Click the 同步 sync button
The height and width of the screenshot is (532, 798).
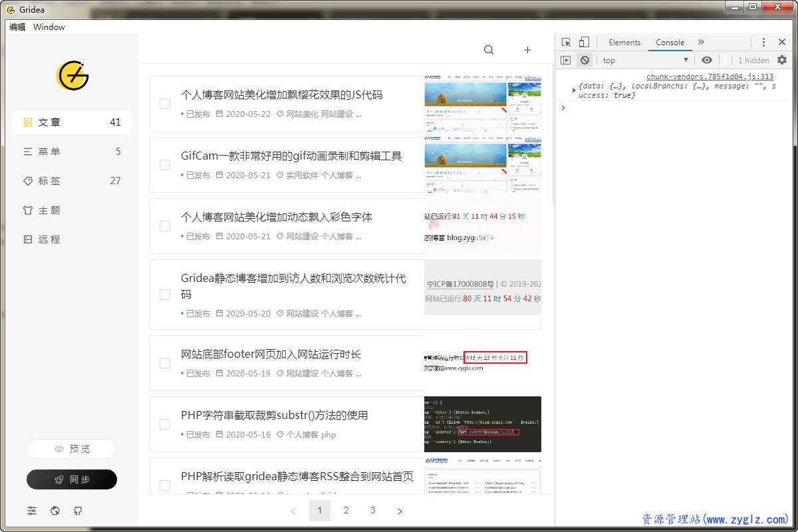(72, 479)
